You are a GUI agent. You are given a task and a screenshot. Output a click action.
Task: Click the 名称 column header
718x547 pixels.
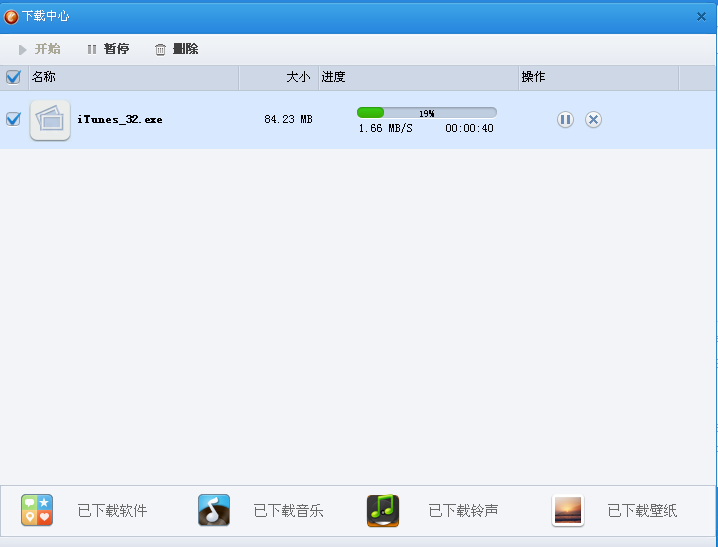point(134,77)
